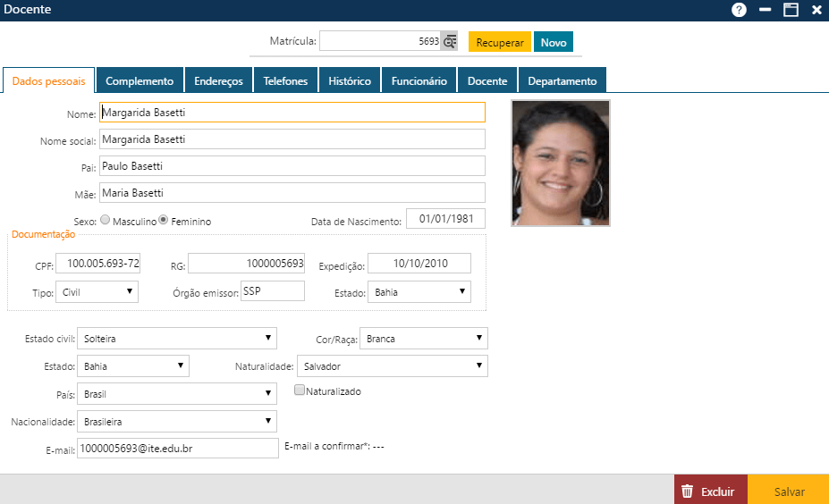
Task: Go to the Histórico tab
Action: click(350, 80)
